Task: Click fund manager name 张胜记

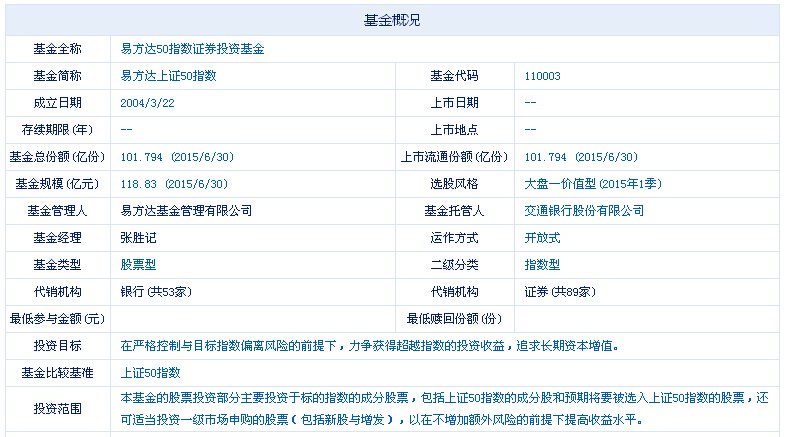Action: click(x=138, y=238)
